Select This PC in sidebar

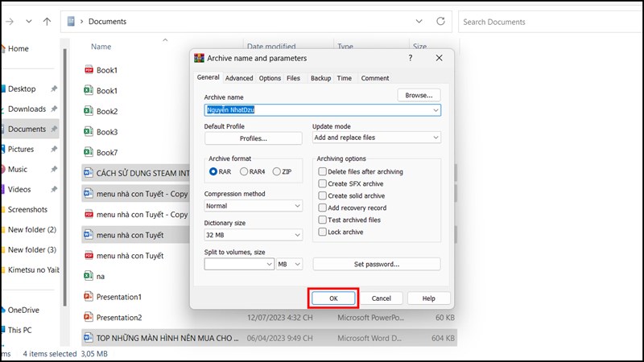click(19, 330)
